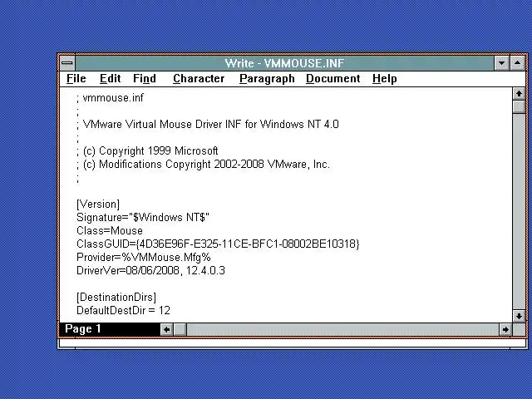The height and width of the screenshot is (399, 532).
Task: Click the horizontal scrollbar track right of the thumb
Action: pyautogui.click(x=342, y=329)
